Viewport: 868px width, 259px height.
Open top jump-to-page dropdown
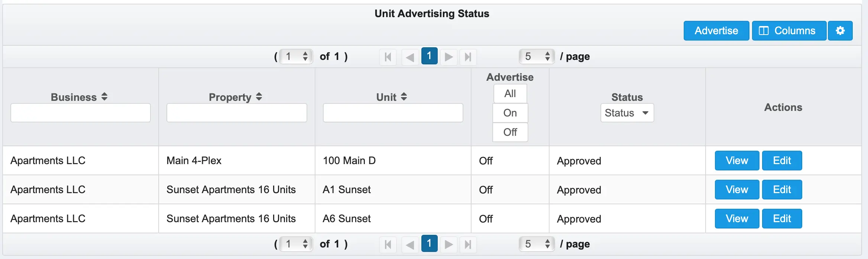pyautogui.click(x=296, y=57)
